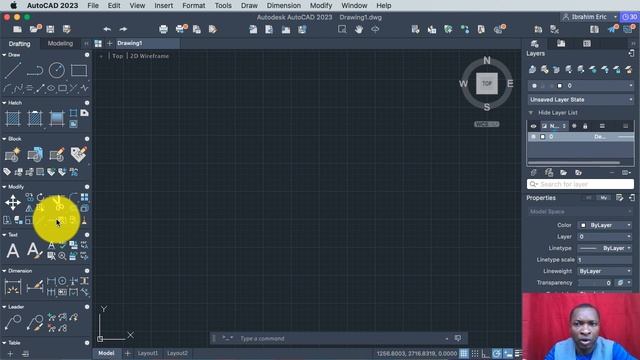640x360 pixels.
Task: Toggle freeze column header in layer list
Action: point(574,126)
